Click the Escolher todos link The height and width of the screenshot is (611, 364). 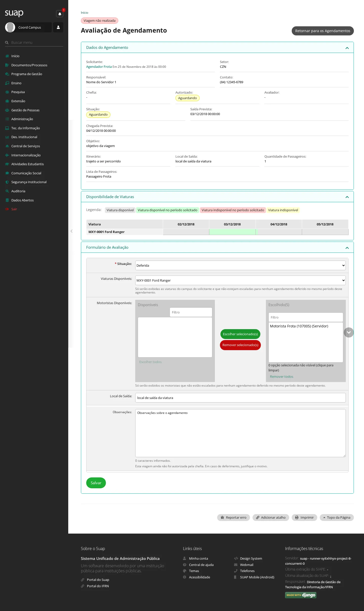point(150,362)
